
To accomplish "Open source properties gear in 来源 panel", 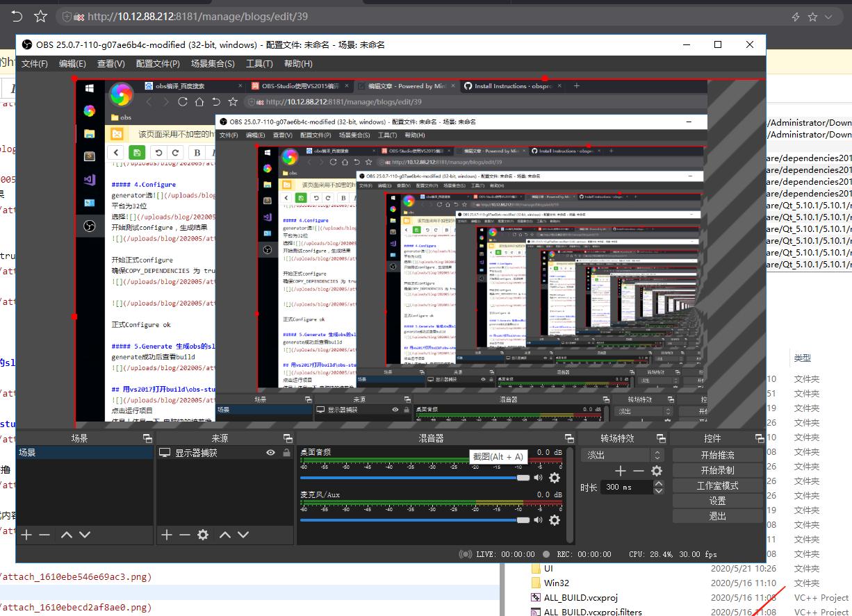I will (x=203, y=535).
